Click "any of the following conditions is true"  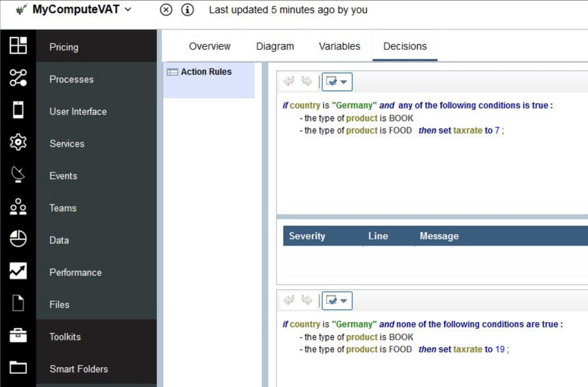[473, 105]
